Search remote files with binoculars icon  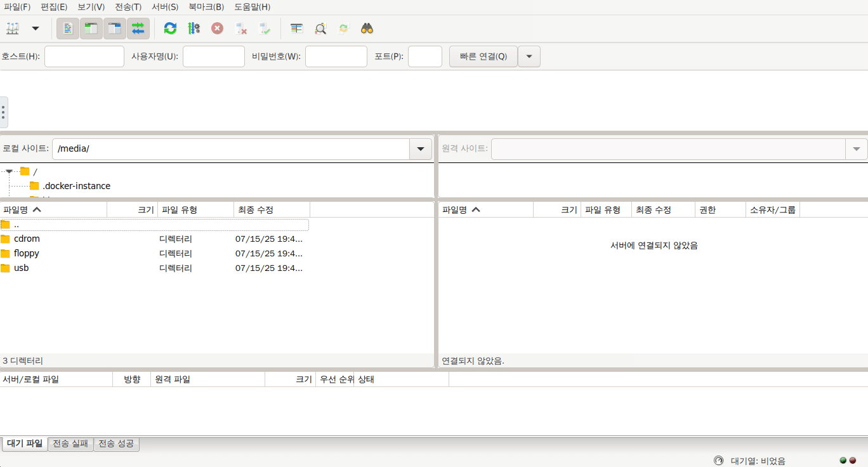367,29
